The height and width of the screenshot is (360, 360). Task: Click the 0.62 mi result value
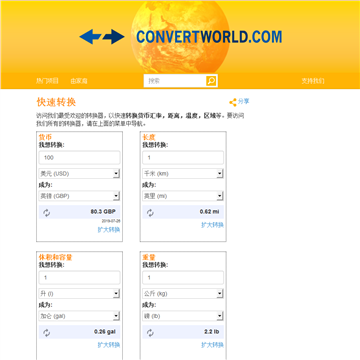210,212
